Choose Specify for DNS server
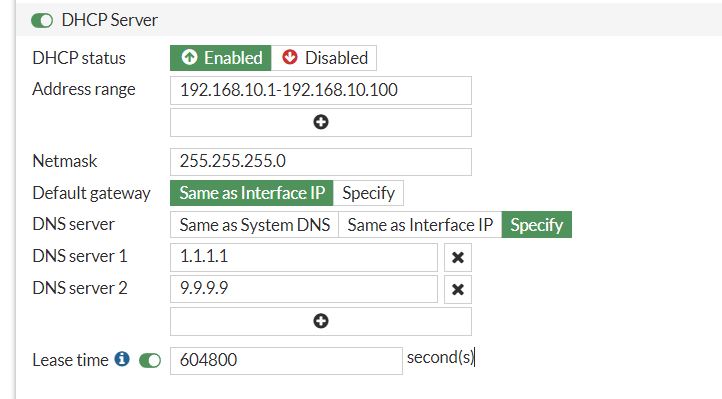The width and height of the screenshot is (722, 399). click(x=536, y=225)
